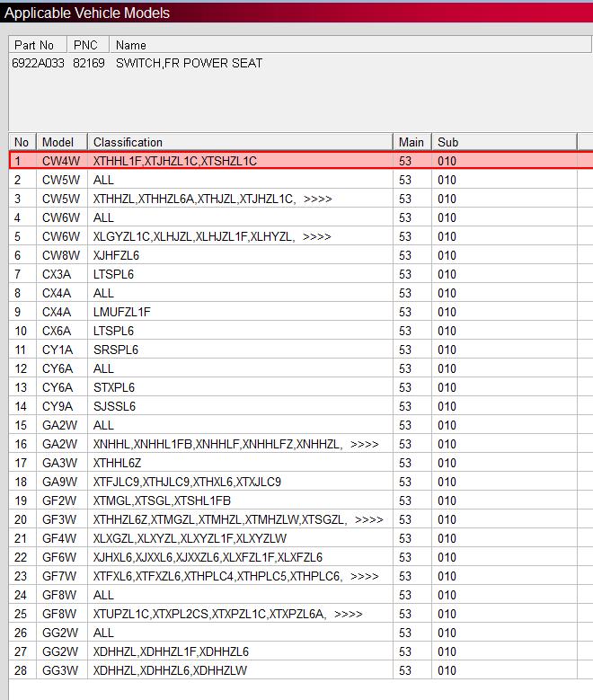The image size is (593, 700).
Task: Click the Sub column header
Action: pos(503,142)
